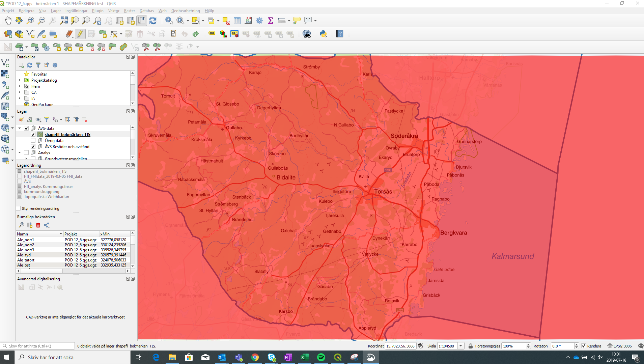Click filter legend funnel icon in Lager
The width and height of the screenshot is (644, 364).
[x=47, y=119]
